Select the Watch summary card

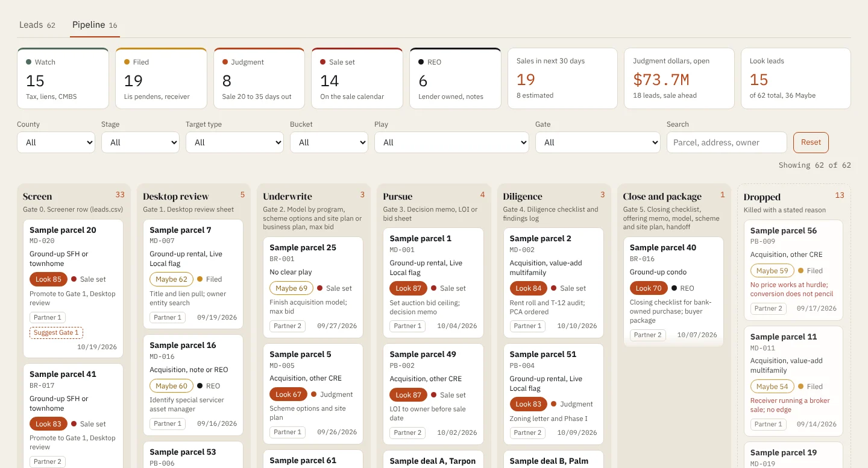coord(63,78)
